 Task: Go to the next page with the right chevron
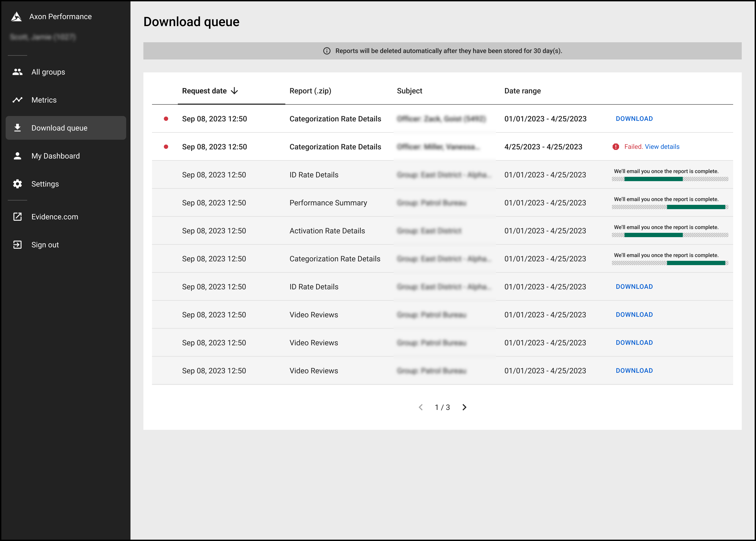point(464,407)
